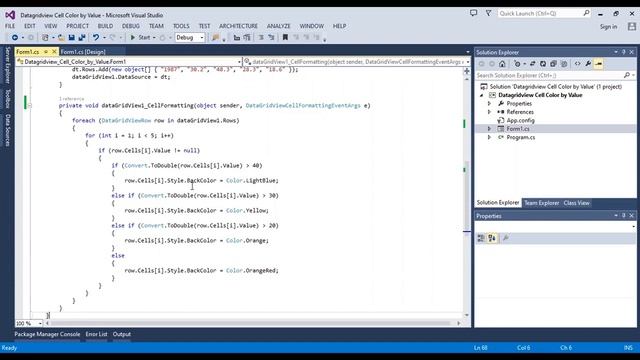The height and width of the screenshot is (360, 640).
Task: Click the Comment selected lines icon
Action: (x=261, y=38)
